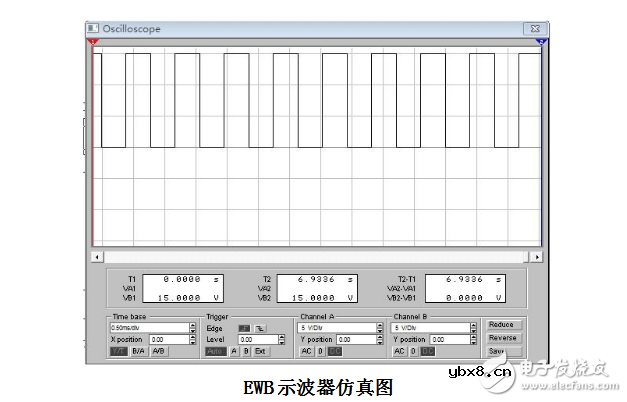Click Channel A Y position field
Viewport: 627px width, 402px height.
[357, 340]
